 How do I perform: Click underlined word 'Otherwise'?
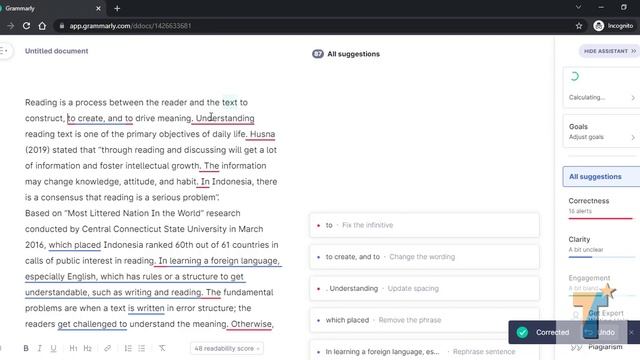[x=251, y=324]
